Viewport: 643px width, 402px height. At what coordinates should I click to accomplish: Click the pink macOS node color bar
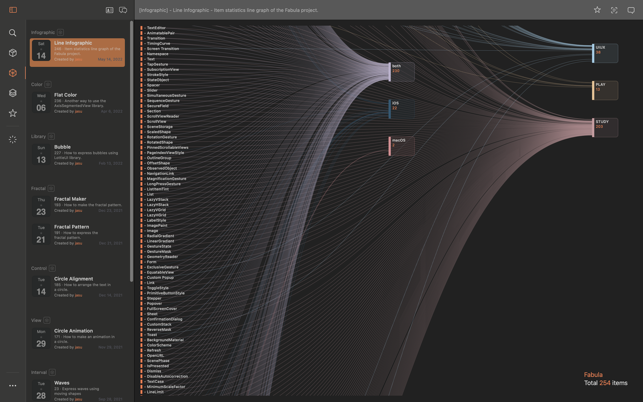tap(390, 145)
